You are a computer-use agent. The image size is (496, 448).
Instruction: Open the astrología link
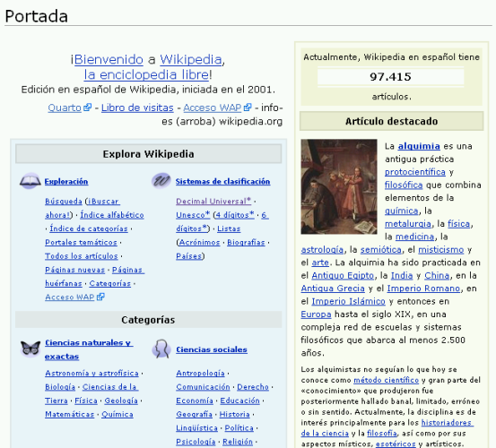click(322, 250)
